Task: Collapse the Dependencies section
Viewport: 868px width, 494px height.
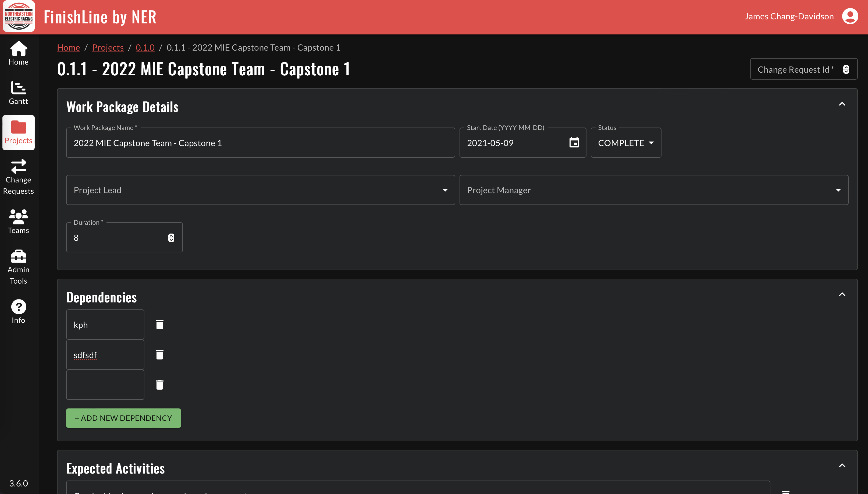Action: (842, 295)
